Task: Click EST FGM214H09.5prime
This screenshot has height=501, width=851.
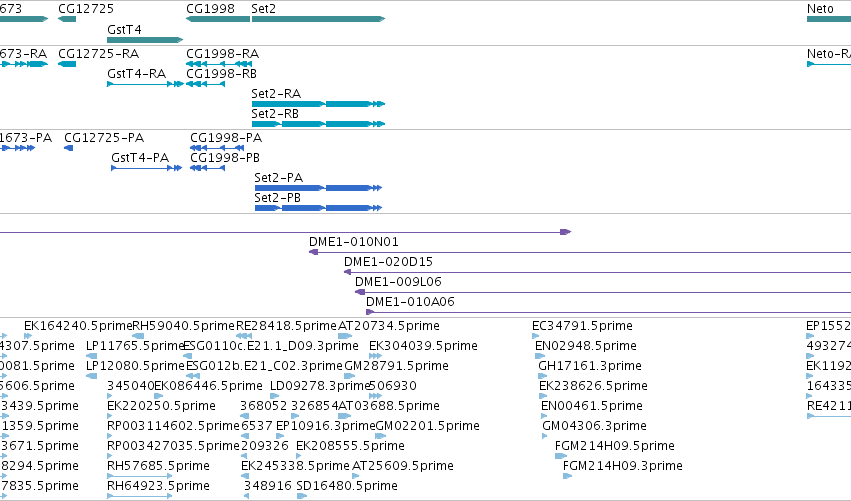Action: [x=614, y=447]
